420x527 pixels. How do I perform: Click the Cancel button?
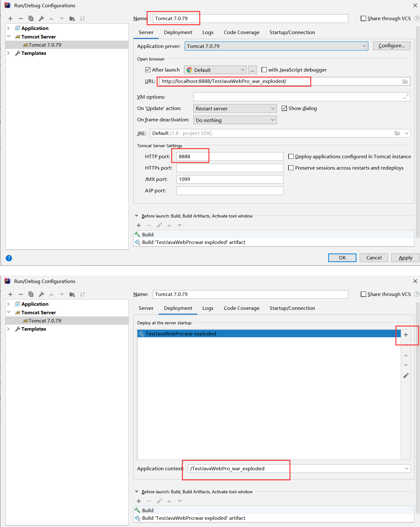point(374,258)
